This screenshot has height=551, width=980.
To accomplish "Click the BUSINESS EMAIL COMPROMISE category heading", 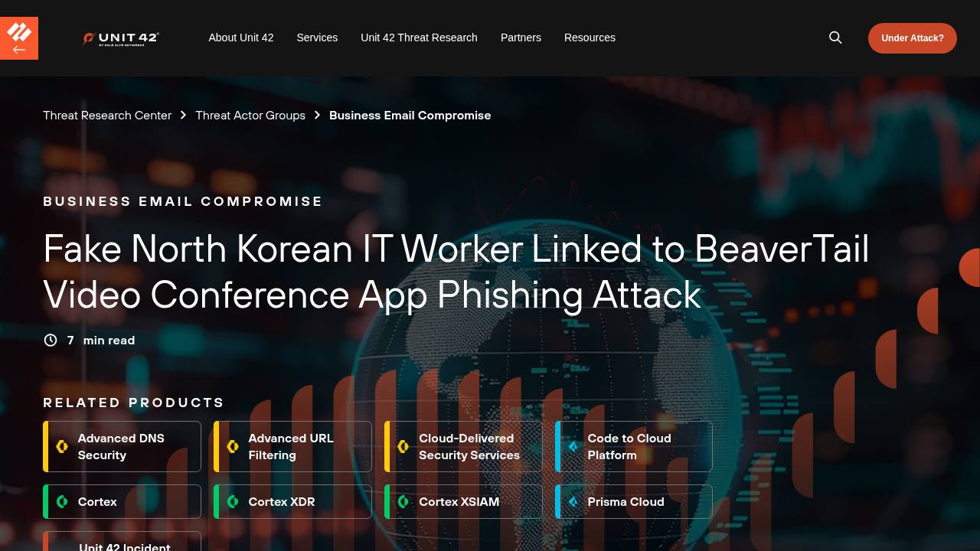I will click(x=183, y=201).
